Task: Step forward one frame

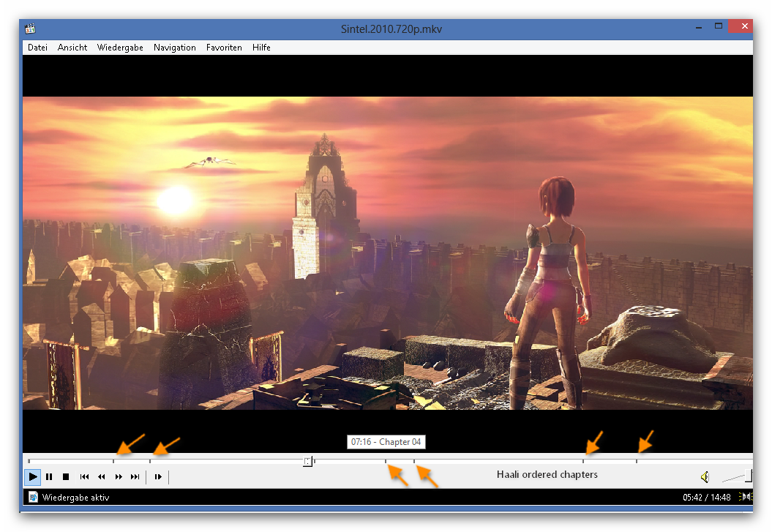Action: [158, 477]
